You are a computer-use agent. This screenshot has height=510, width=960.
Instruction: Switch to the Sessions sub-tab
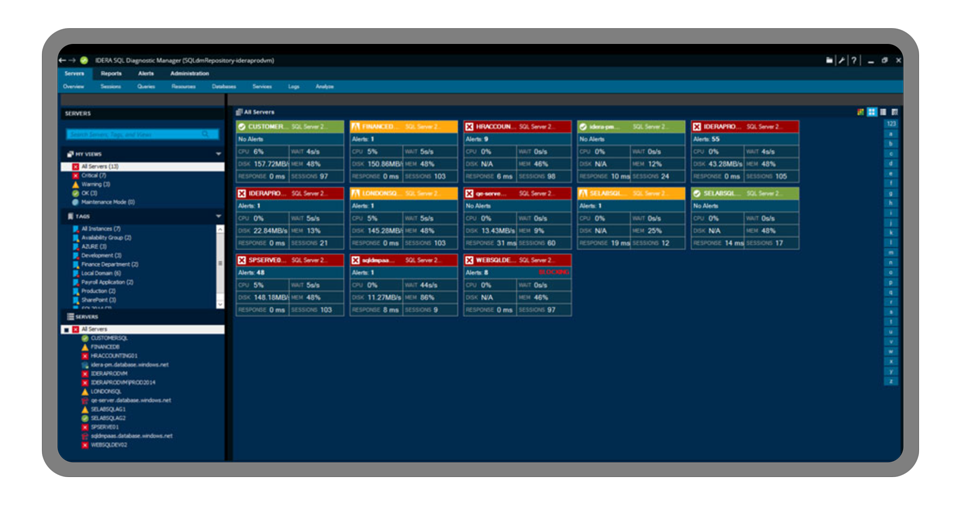pos(111,87)
